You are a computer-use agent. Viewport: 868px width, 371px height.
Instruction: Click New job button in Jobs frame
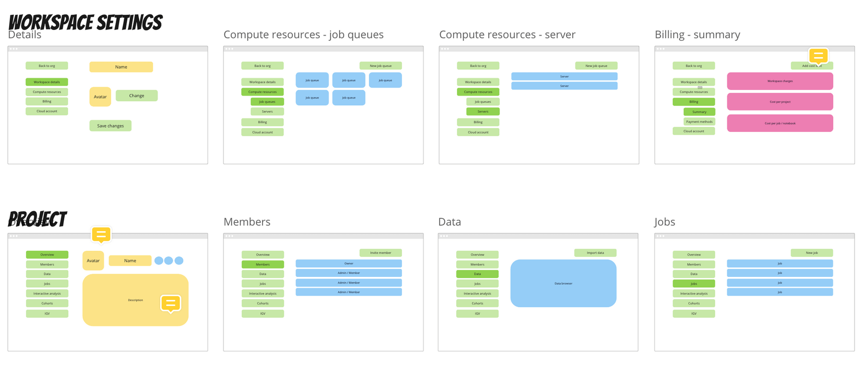812,253
